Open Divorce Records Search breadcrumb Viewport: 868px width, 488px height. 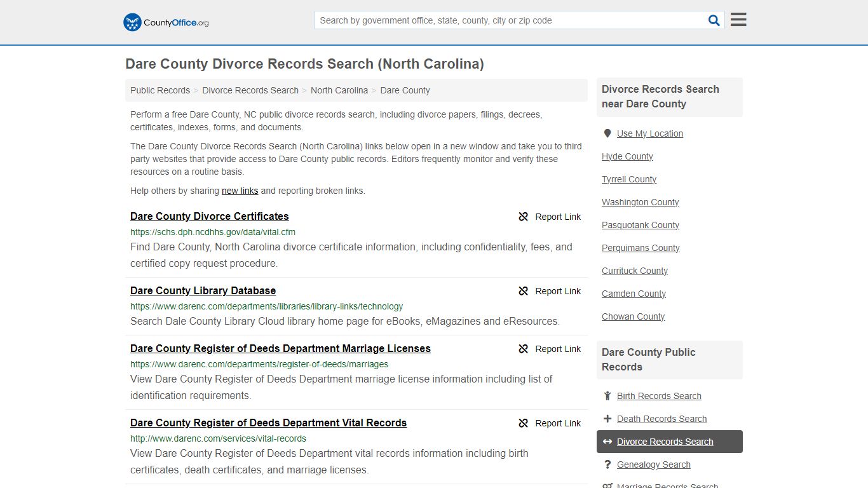click(250, 90)
